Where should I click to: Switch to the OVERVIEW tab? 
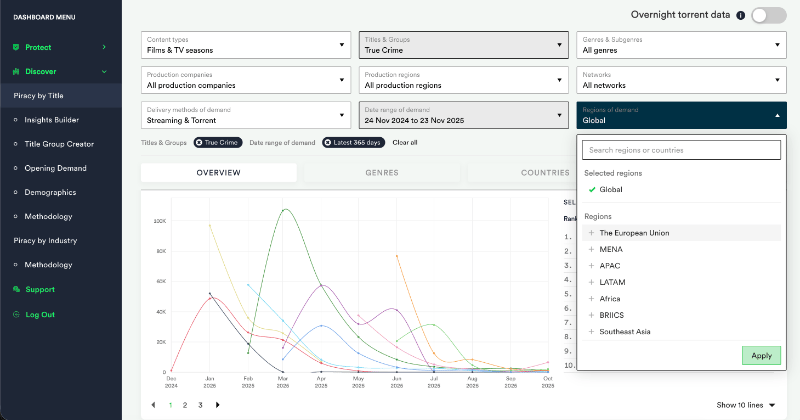coord(218,172)
